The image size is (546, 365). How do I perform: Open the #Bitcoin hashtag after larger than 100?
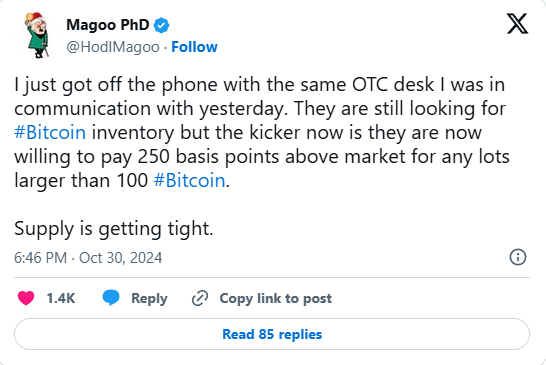point(189,181)
